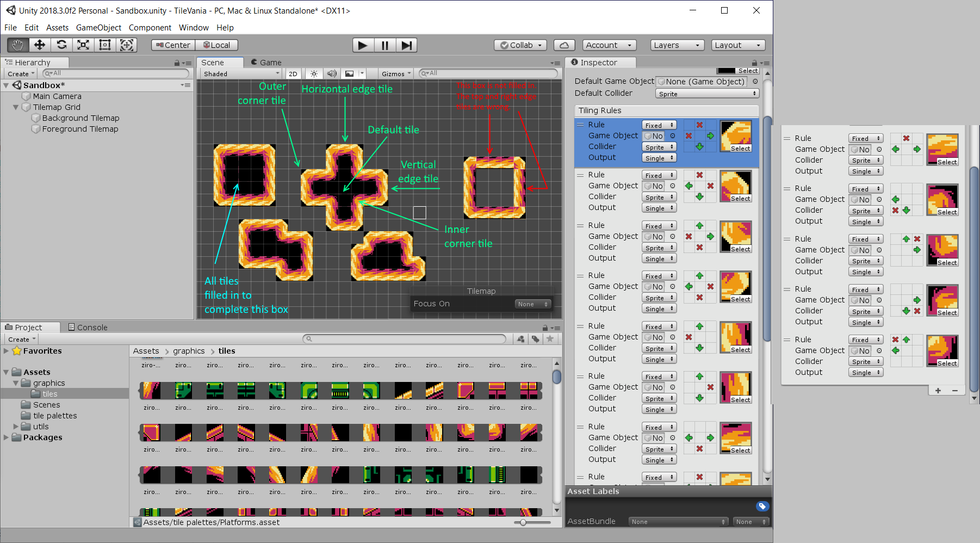Click the Collab button
This screenshot has height=543, width=980.
click(x=520, y=45)
